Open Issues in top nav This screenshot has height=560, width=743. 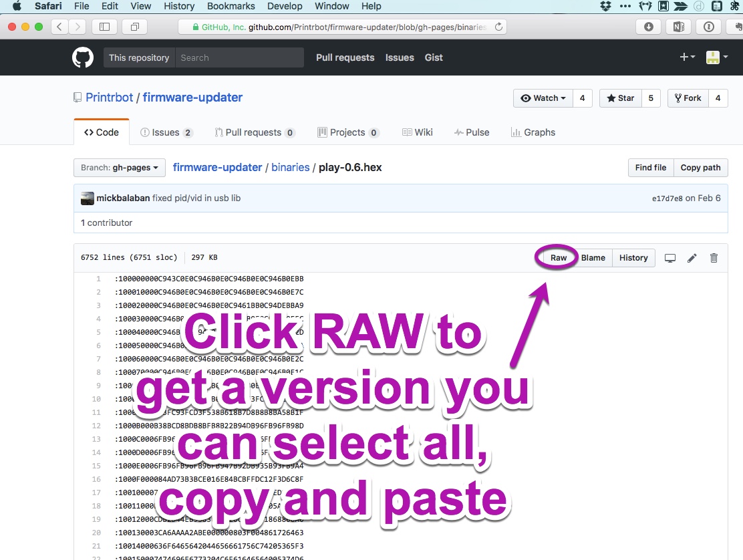coord(400,57)
